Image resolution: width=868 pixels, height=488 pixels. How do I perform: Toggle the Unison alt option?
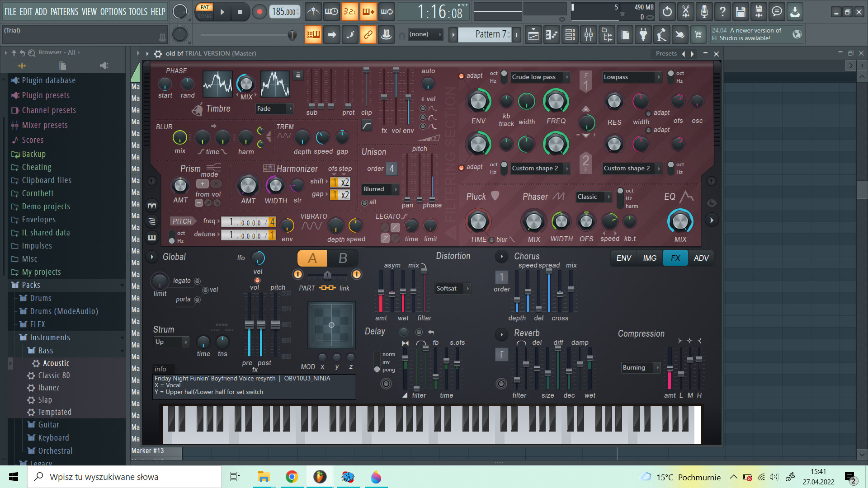point(364,203)
